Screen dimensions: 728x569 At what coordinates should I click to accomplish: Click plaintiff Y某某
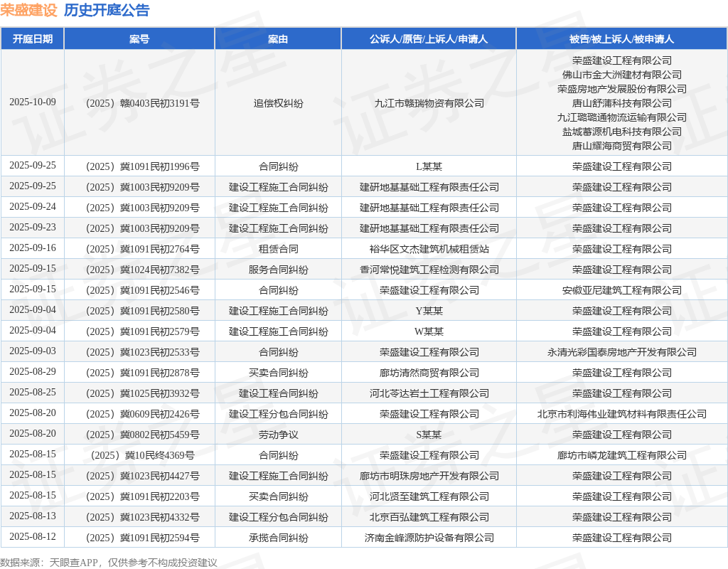[429, 311]
